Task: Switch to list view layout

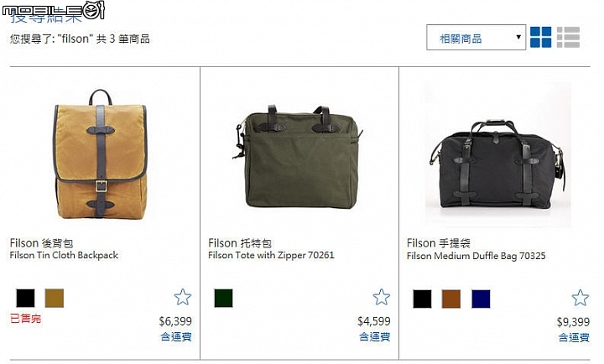Action: 568,38
